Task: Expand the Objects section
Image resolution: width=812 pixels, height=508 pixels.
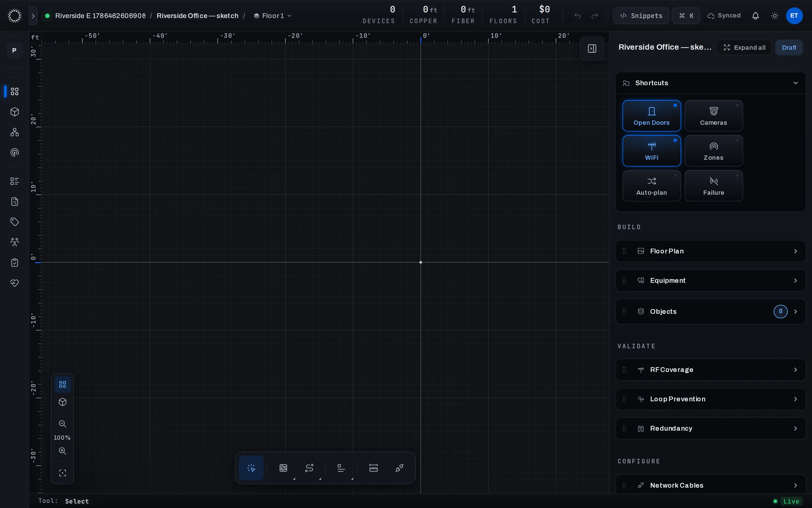Action: (711, 312)
